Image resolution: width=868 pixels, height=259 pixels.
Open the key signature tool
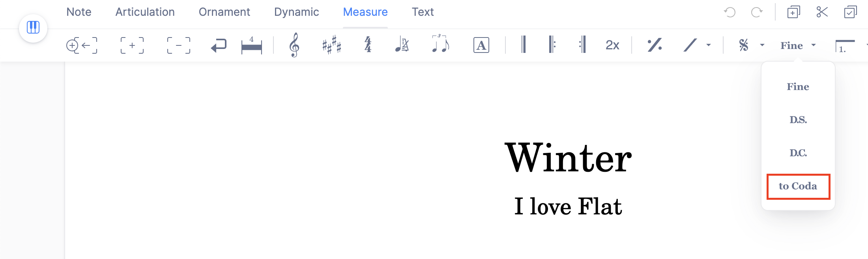[x=331, y=45]
